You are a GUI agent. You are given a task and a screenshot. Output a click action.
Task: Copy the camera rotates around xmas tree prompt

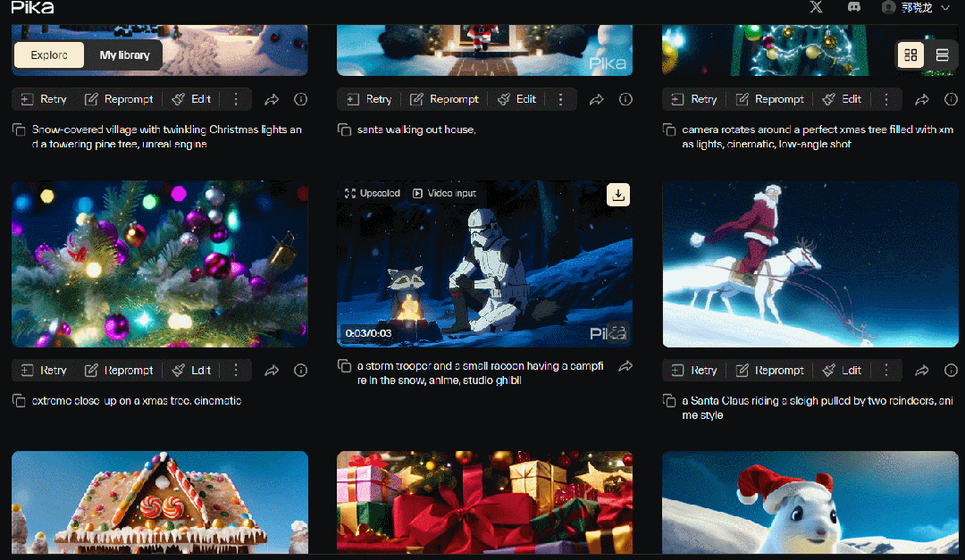click(669, 130)
